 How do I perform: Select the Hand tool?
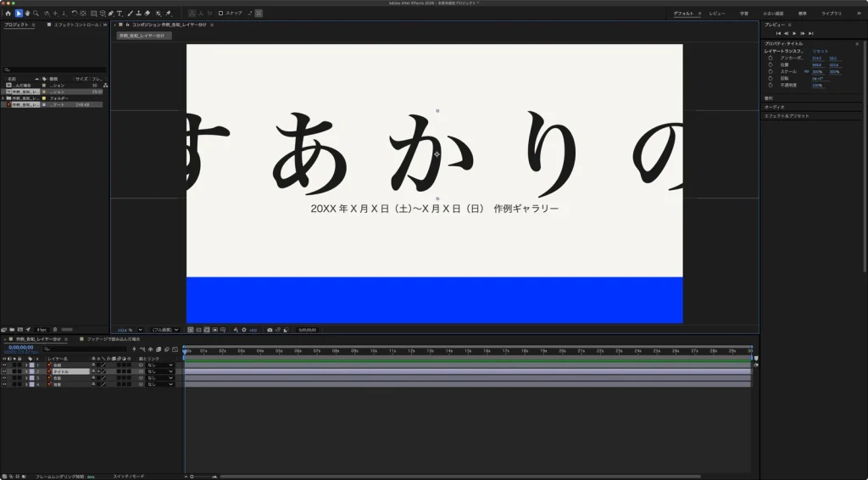(27, 14)
